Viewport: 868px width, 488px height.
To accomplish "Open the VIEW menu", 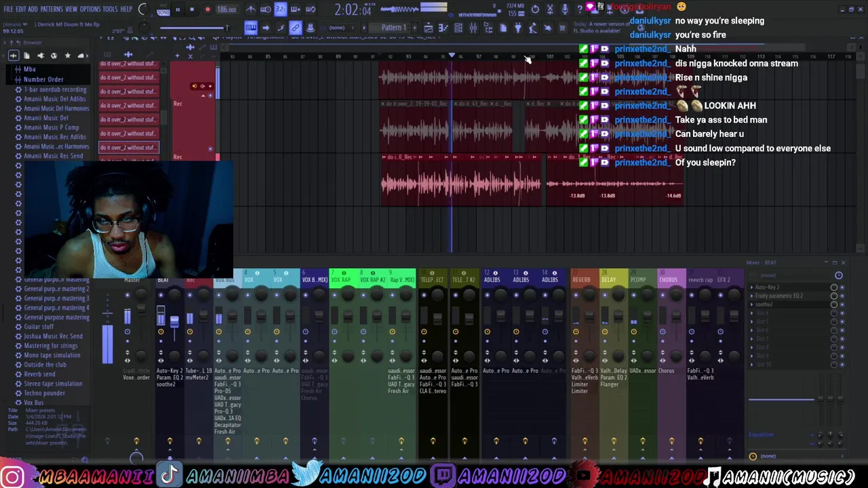I will tap(71, 9).
